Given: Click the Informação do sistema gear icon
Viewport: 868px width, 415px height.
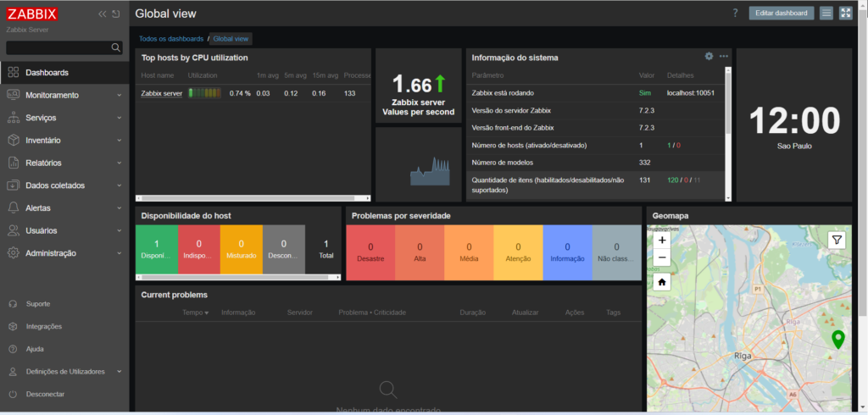Looking at the screenshot, I should click(709, 56).
